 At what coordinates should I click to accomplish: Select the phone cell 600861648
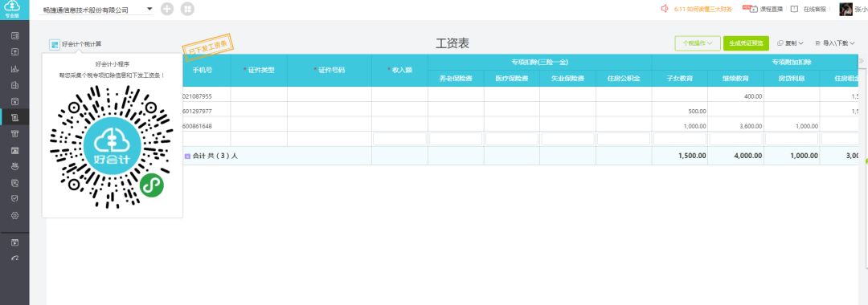(207, 126)
